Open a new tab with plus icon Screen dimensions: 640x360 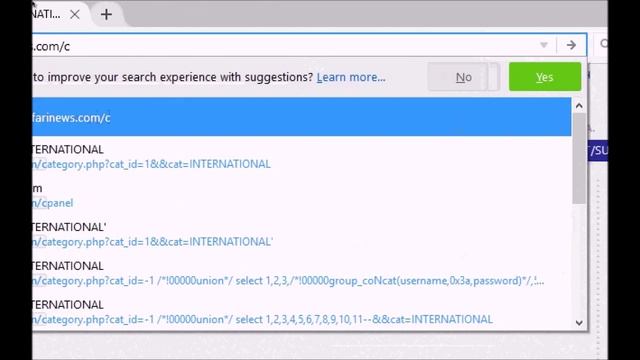[x=106, y=15]
